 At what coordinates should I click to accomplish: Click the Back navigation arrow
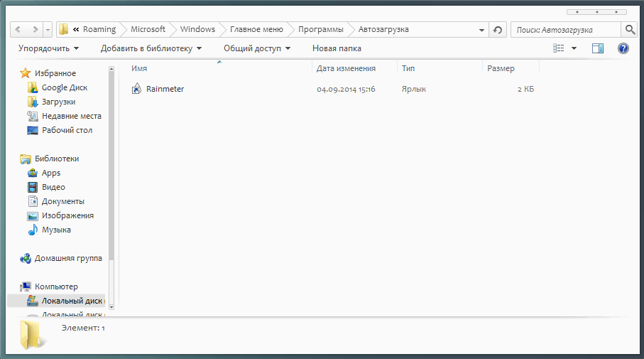[x=17, y=30]
